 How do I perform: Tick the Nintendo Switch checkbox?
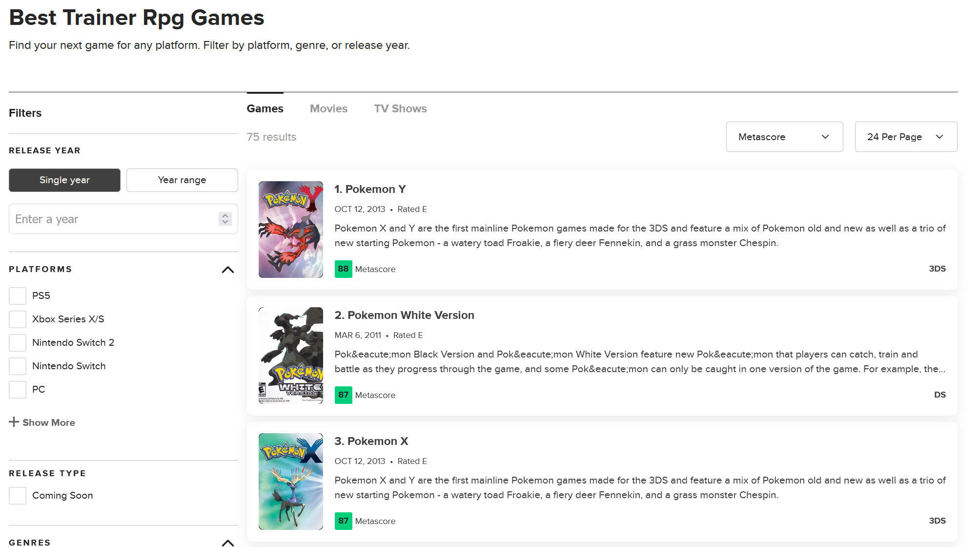pyautogui.click(x=18, y=366)
